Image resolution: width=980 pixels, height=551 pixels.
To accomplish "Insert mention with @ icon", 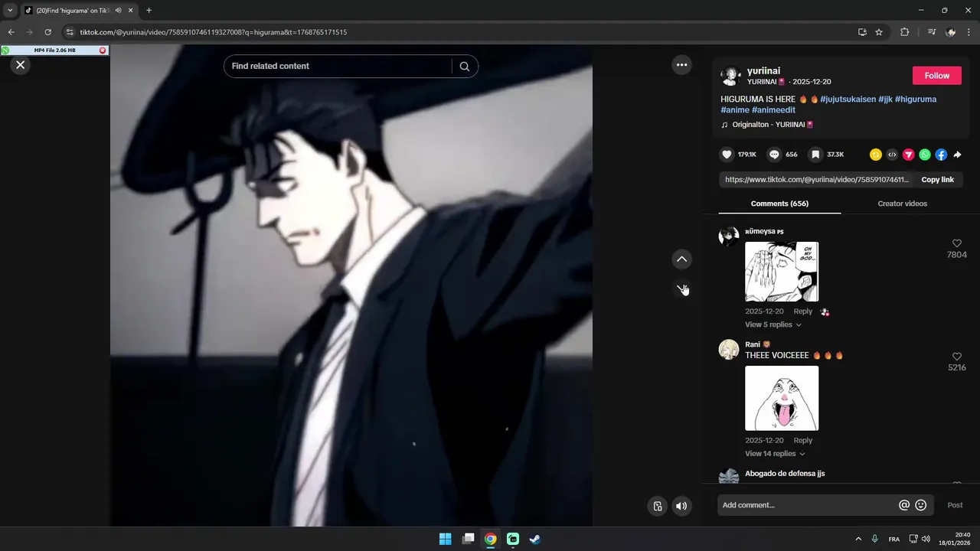I will (x=904, y=505).
